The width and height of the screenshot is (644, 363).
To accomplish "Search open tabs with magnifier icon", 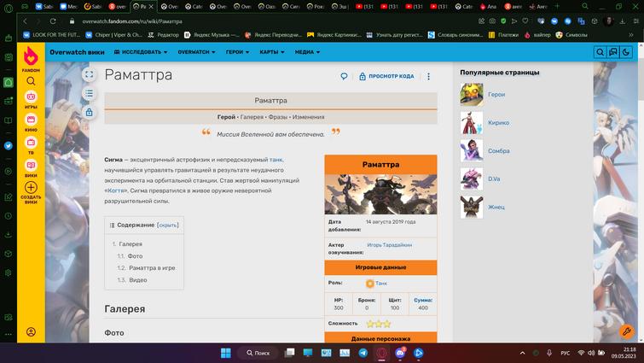I will click(585, 6).
